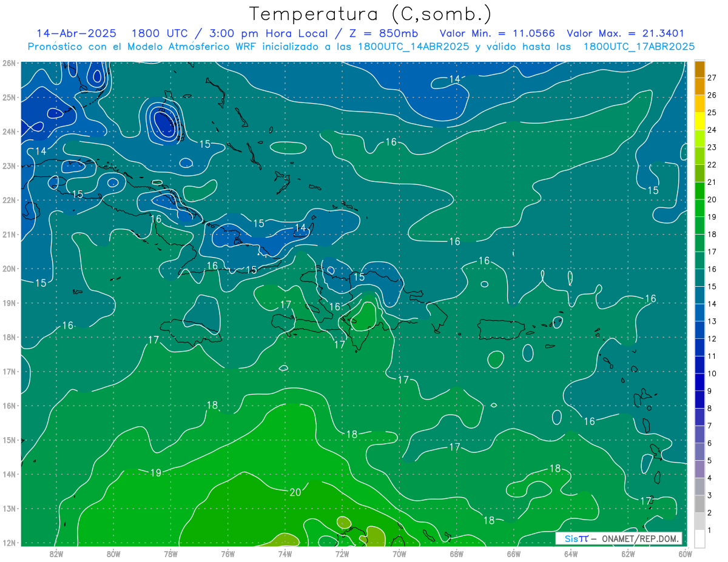Click latitude axis label 13N
This screenshot has width=728, height=562.
pos(9,508)
